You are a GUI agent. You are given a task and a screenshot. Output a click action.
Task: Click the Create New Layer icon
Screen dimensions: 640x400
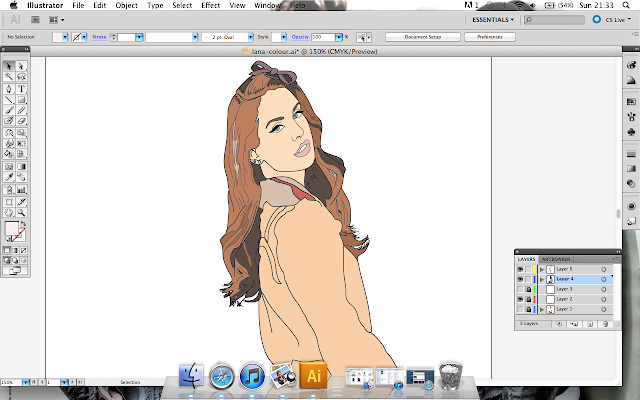click(591, 324)
